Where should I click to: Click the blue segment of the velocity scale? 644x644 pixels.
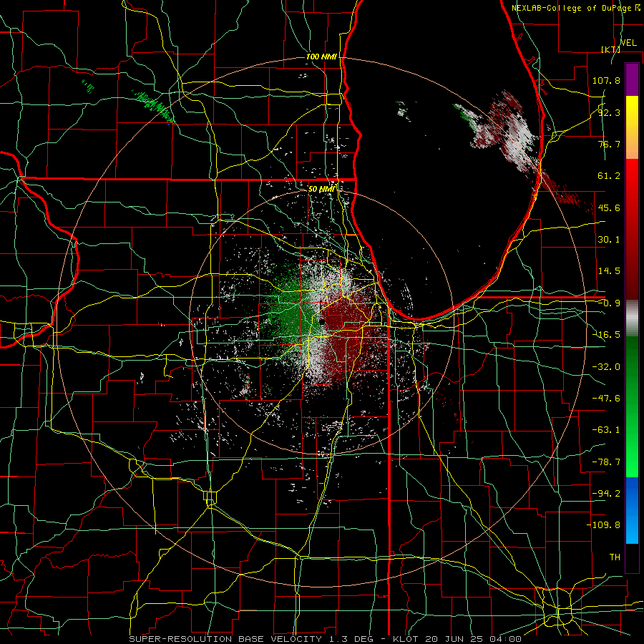point(632,510)
